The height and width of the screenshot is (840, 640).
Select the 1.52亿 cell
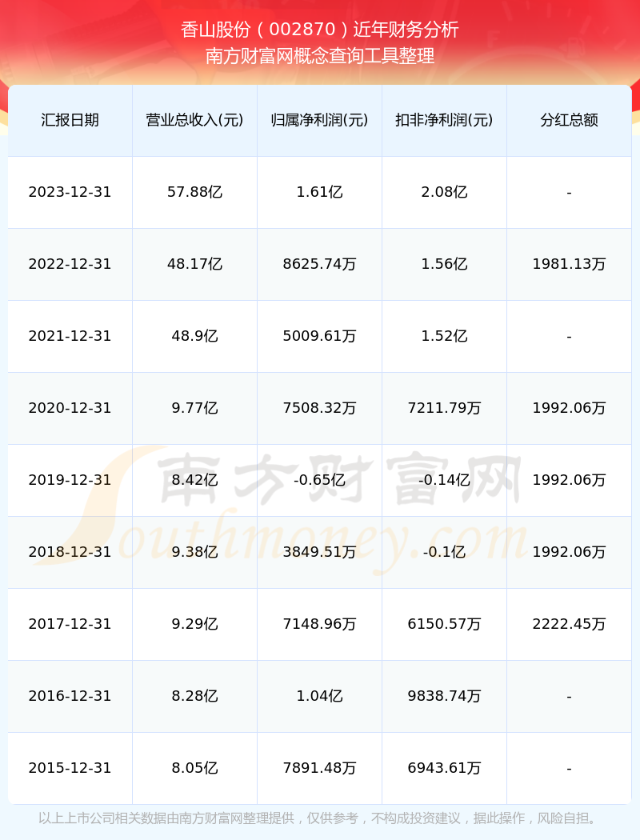pyautogui.click(x=444, y=336)
